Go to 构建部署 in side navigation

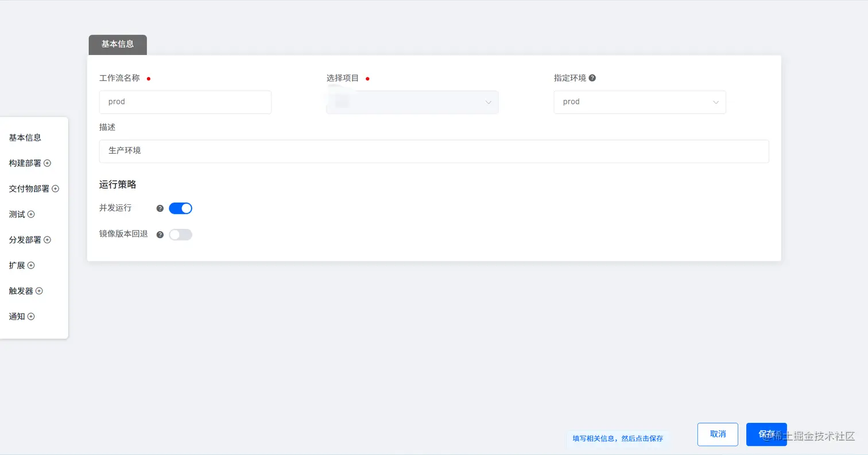click(25, 163)
